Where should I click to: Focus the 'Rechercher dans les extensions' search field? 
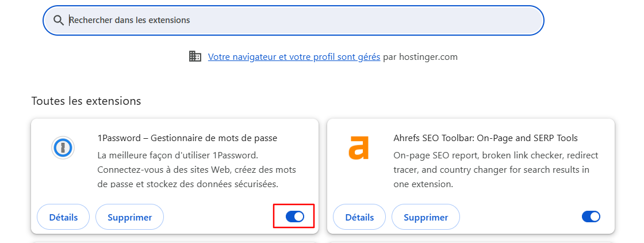pos(299,20)
